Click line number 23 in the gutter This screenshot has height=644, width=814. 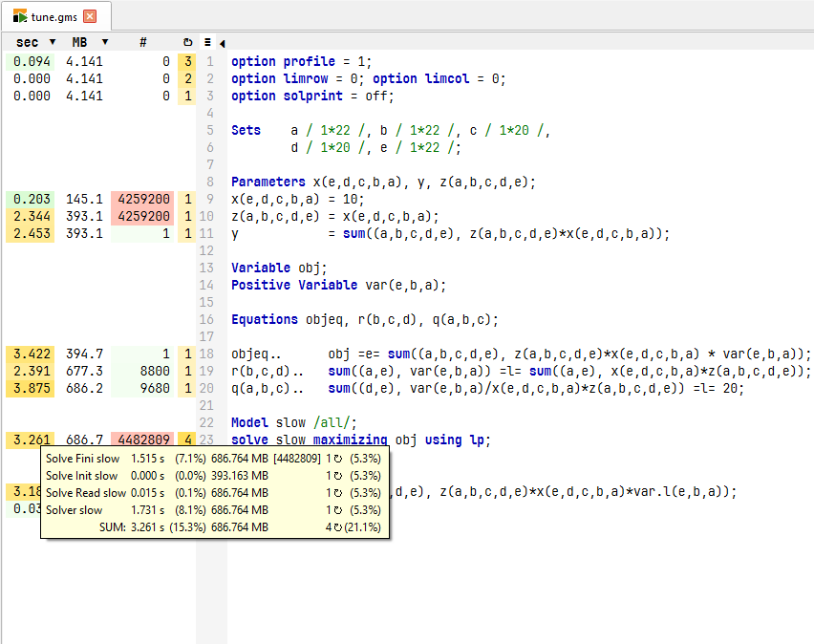[207, 440]
